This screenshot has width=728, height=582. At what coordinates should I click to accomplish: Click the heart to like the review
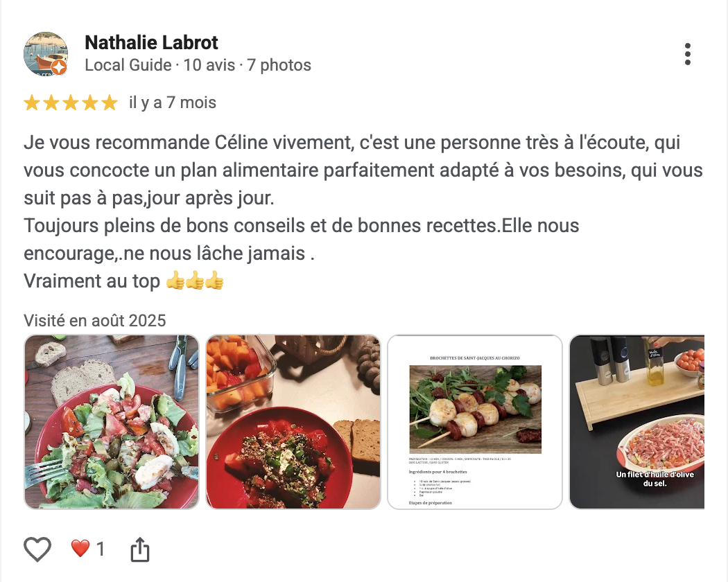[x=38, y=547]
